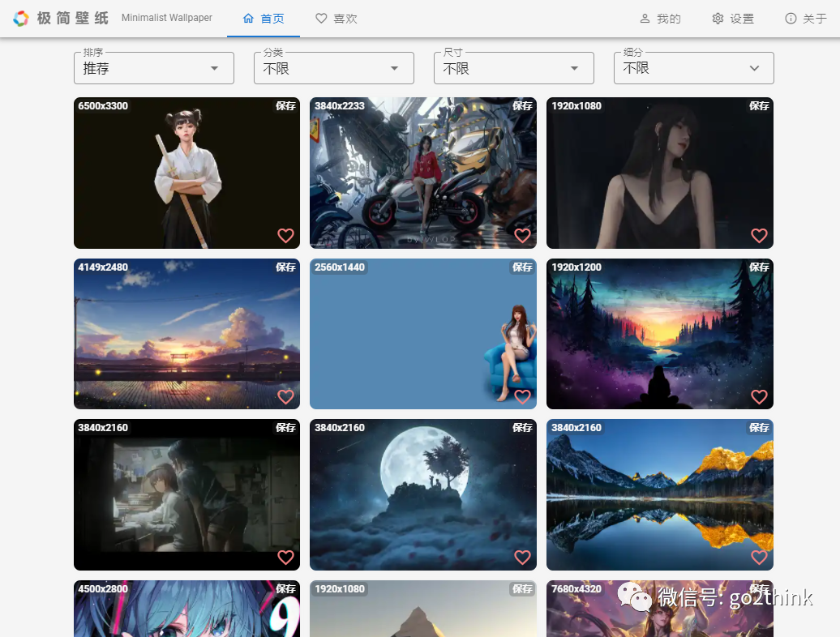The height and width of the screenshot is (637, 840).
Task: Click the 3840x2233 resolution label
Action: (340, 106)
